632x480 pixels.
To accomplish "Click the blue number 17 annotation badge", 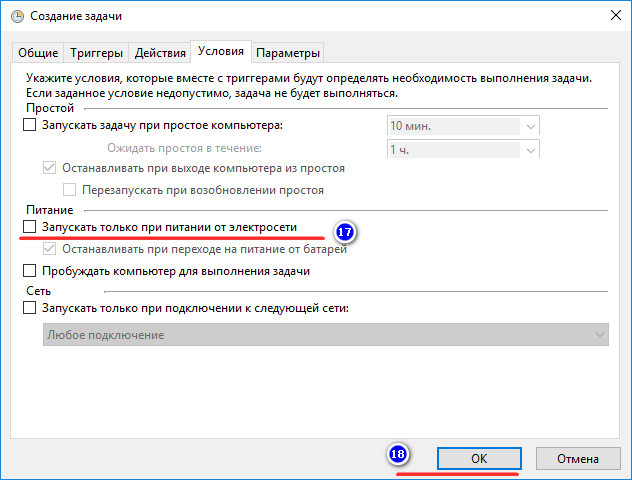I will 345,231.
